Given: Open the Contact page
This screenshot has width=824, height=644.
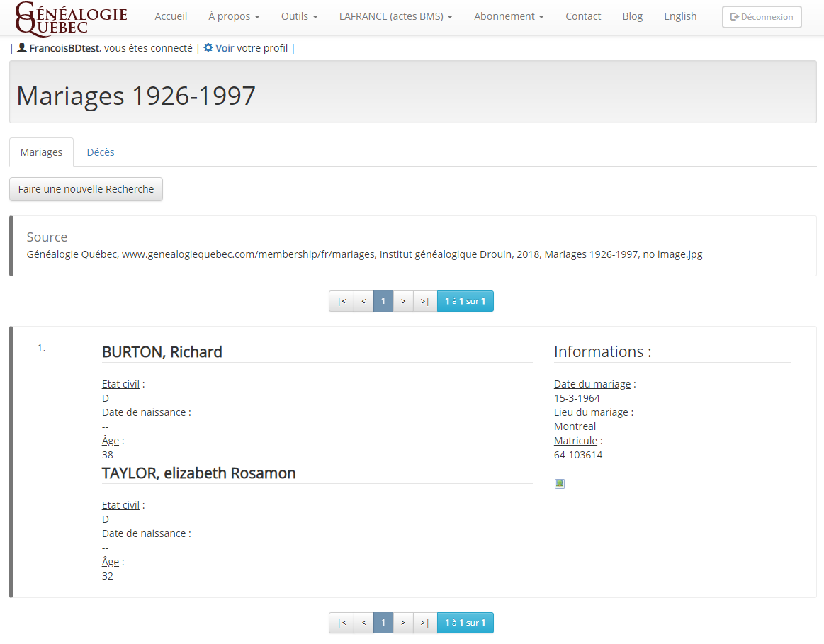Looking at the screenshot, I should click(x=582, y=16).
